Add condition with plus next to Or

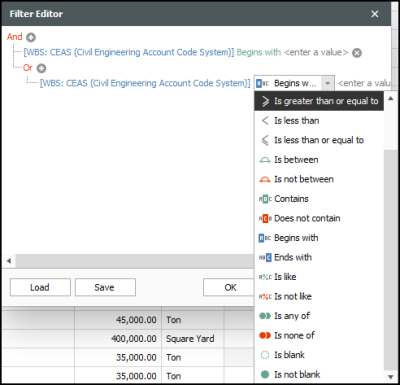[x=41, y=69]
